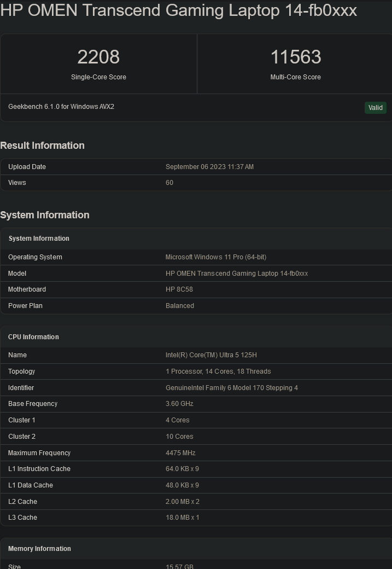This screenshot has height=569, width=392.
Task: Click the 2.00 MB x 2 value
Action: 183,502
